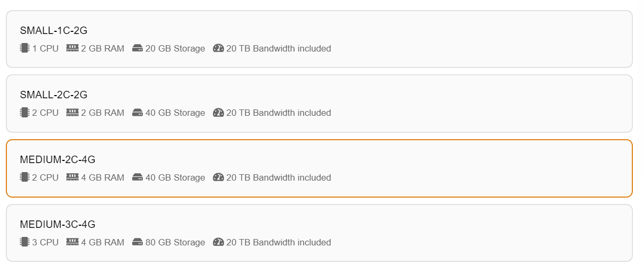The width and height of the screenshot is (644, 264).
Task: Click the storage drive icon in SMALL-2C-2G
Action: pyautogui.click(x=138, y=113)
